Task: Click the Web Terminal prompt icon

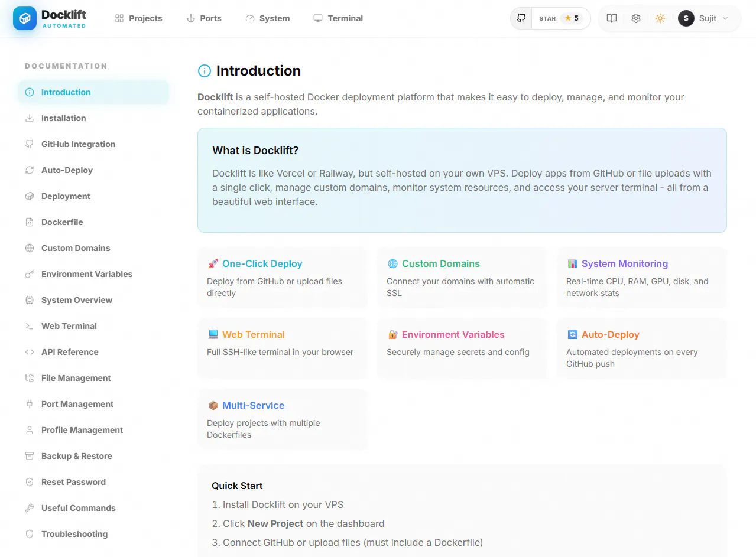Action: (x=30, y=326)
